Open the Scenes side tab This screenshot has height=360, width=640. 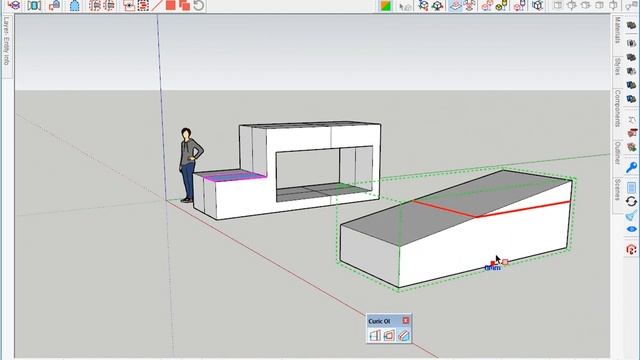(618, 189)
